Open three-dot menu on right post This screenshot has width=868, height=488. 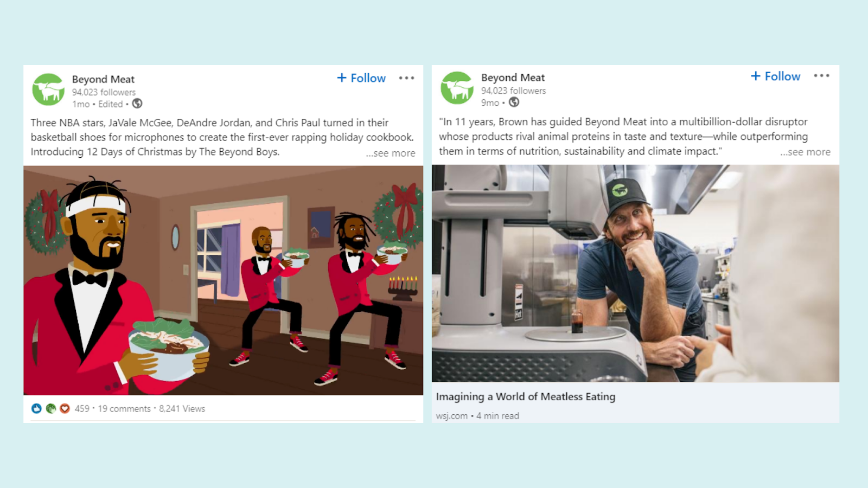click(x=821, y=76)
